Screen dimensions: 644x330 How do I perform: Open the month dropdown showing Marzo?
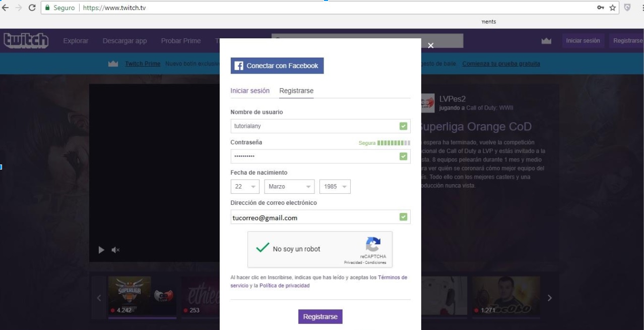click(289, 187)
